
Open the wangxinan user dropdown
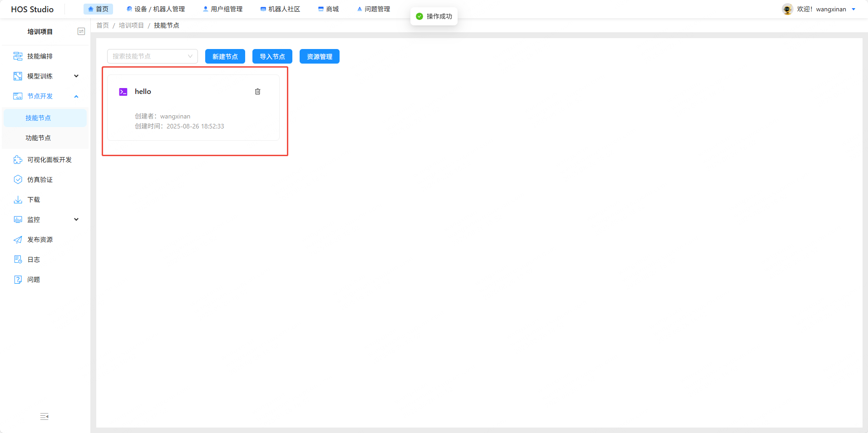[x=853, y=9]
